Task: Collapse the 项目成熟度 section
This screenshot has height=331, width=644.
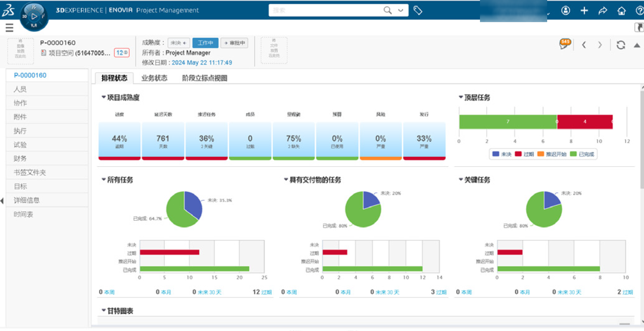Action: 104,97
